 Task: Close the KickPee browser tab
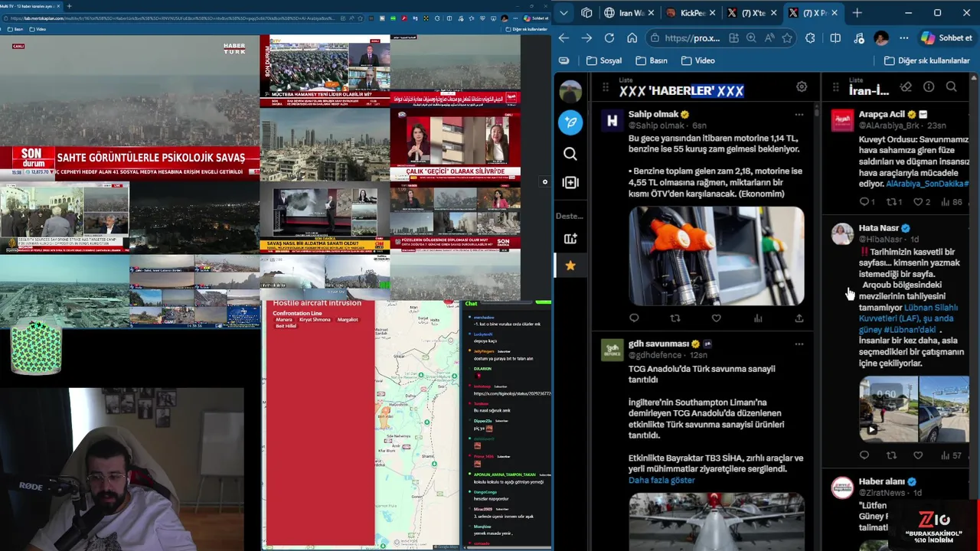(x=713, y=13)
